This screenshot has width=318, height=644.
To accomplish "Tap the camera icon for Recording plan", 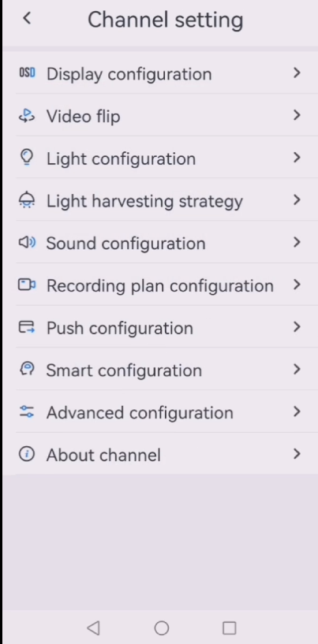I will coord(27,285).
